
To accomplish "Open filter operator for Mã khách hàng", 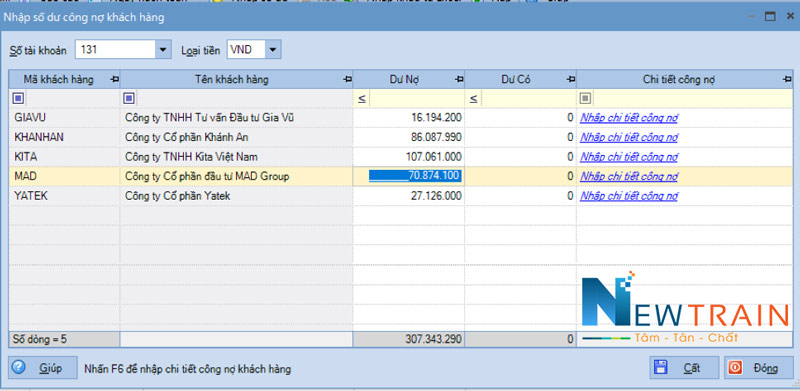I will [x=19, y=98].
